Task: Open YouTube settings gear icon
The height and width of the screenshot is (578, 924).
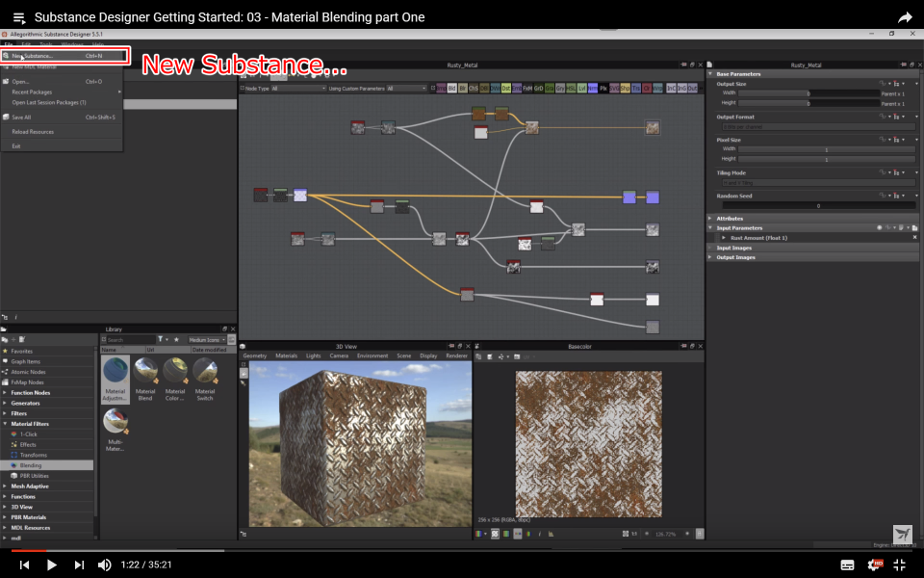Action: click(874, 565)
